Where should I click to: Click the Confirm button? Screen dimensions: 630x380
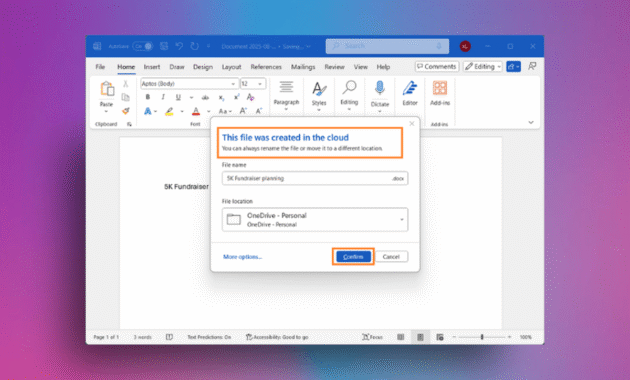coord(354,257)
